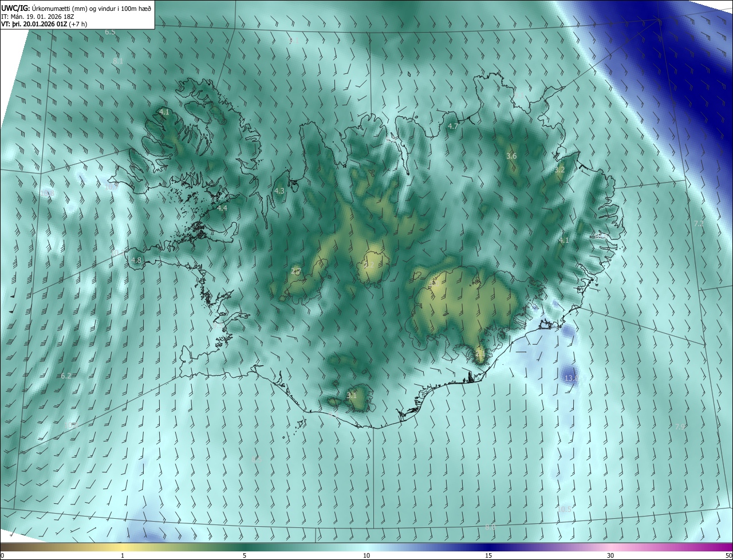Click the '4.8' value label
Viewport: 733px width, 560px height.
[x=136, y=260]
